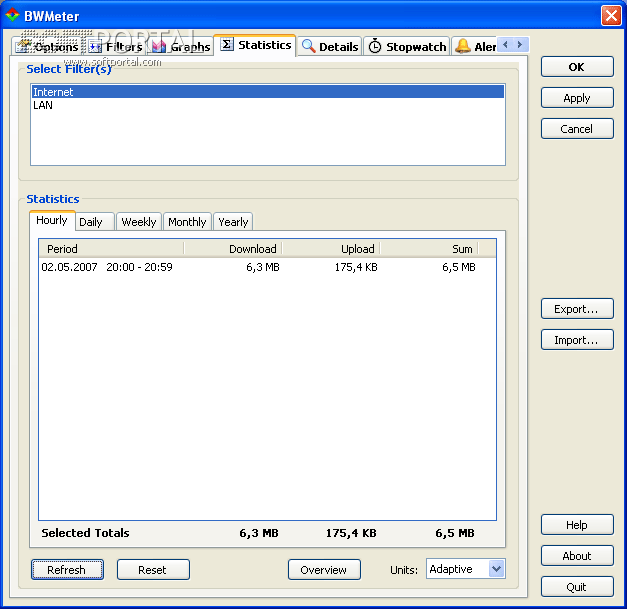
Task: Click the bell icon on Alerts tab
Action: point(463,46)
